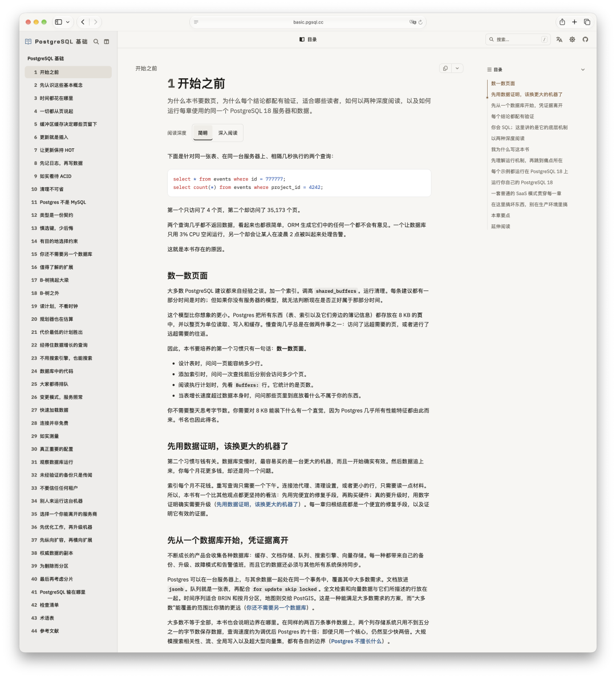Click the 开始之前 breadcrumb
The width and height of the screenshot is (616, 678).
point(146,68)
